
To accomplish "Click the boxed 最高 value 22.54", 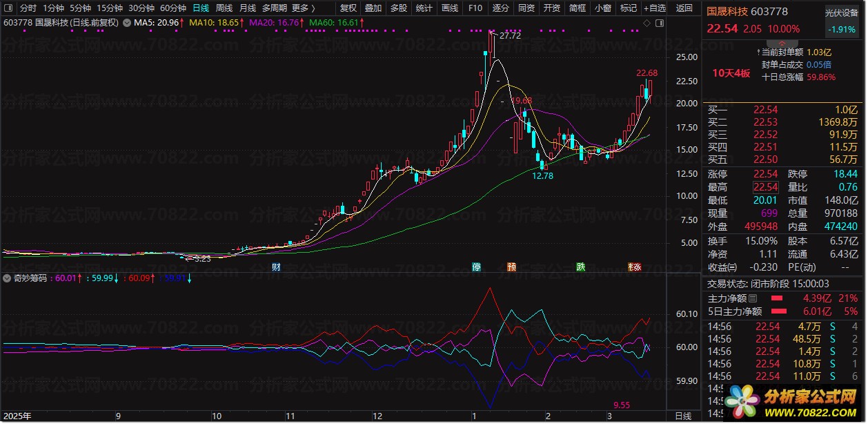I will pyautogui.click(x=766, y=187).
